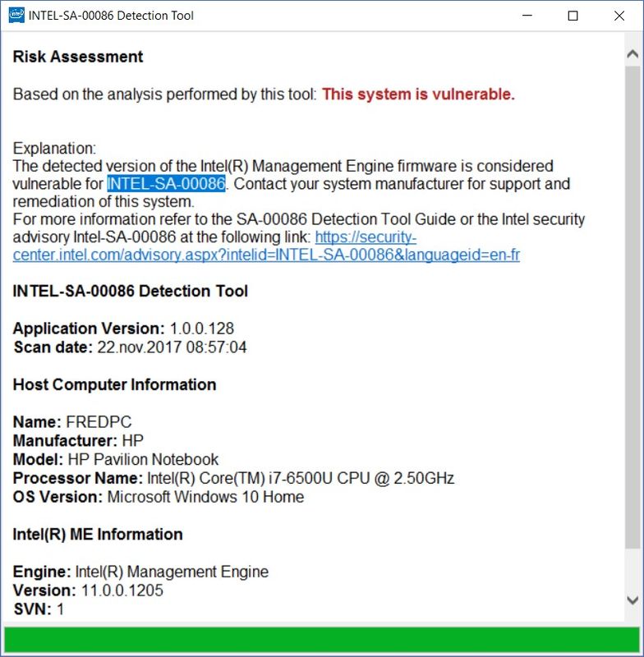Click the Intel app icon in title bar
The image size is (644, 657).
tap(16, 15)
